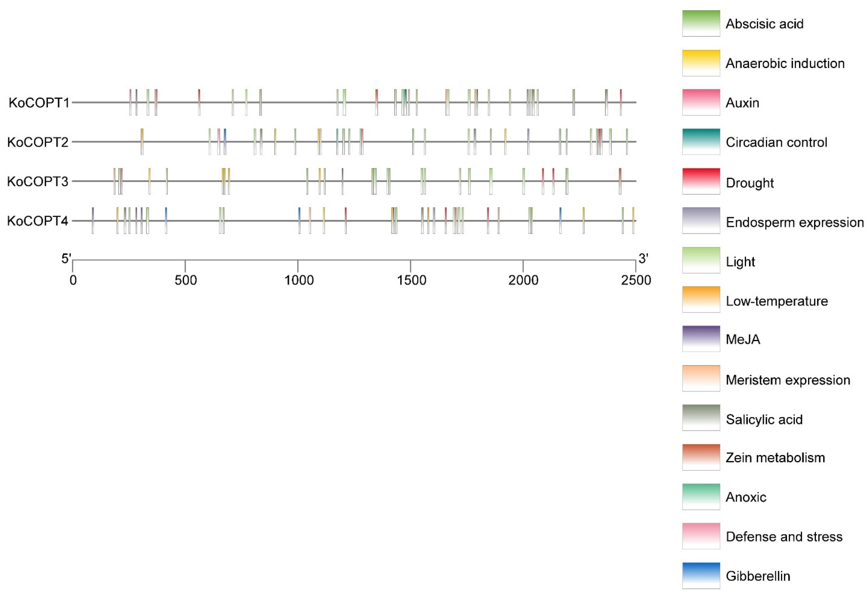Image resolution: width=868 pixels, height=598 pixels.
Task: Pick the Light legend swatch
Action: 700,260
